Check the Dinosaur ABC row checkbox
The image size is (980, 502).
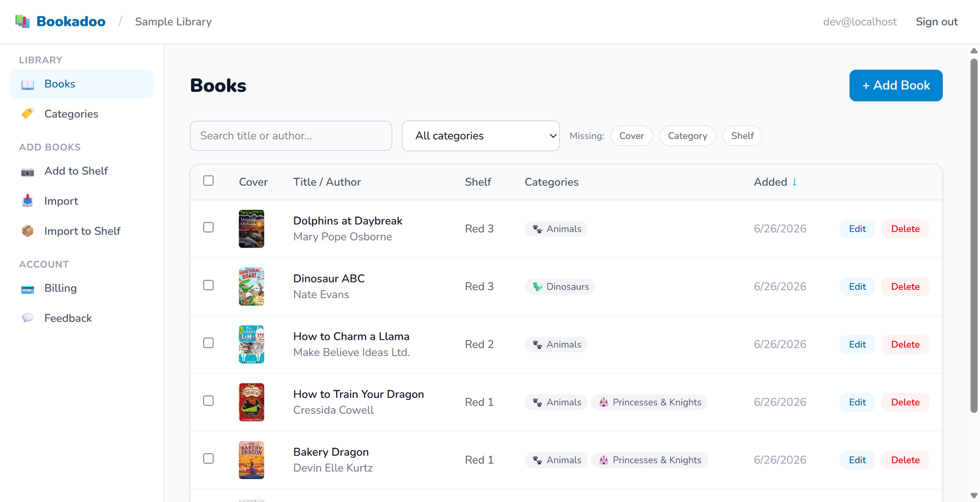point(209,285)
